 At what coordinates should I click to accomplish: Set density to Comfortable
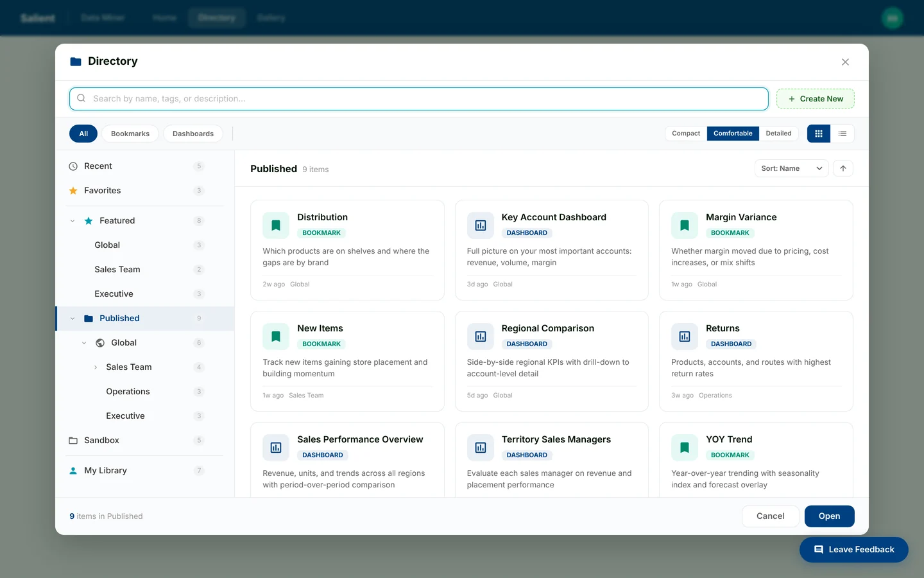(733, 134)
